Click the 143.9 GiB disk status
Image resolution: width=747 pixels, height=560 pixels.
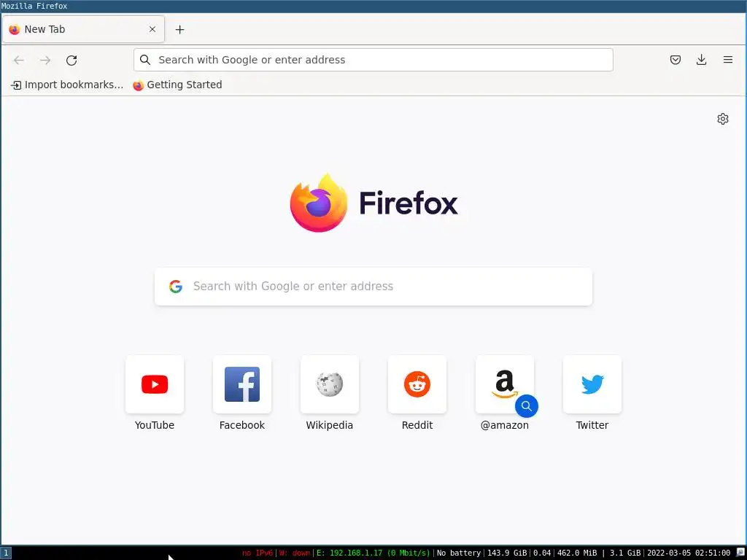click(507, 553)
